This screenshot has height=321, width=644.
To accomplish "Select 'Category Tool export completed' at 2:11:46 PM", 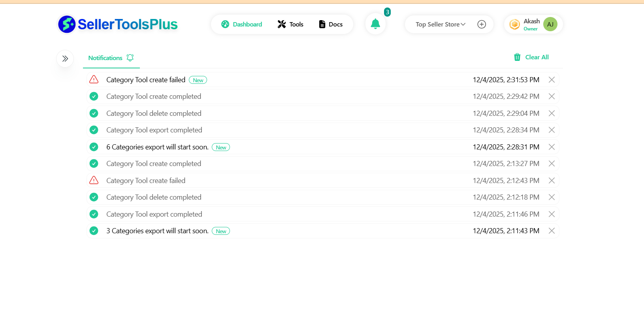I will [154, 214].
